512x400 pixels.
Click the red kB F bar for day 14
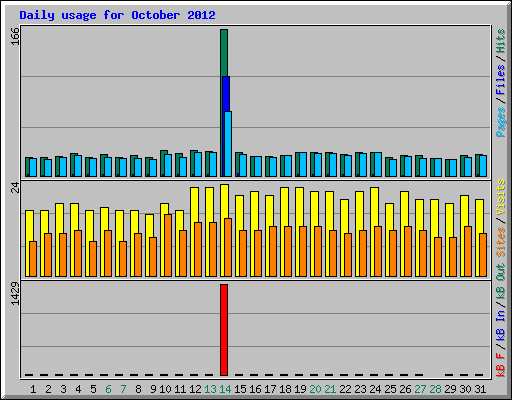[224, 330]
